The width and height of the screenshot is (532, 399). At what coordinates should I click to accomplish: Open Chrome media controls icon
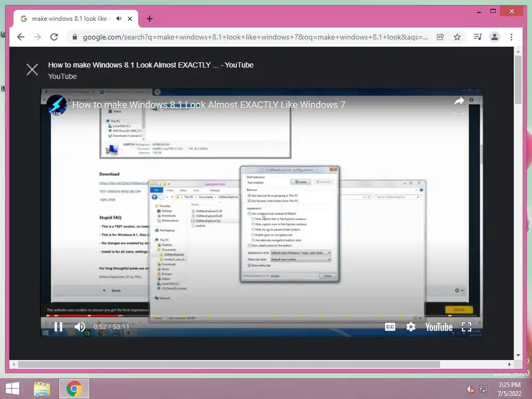[478, 37]
